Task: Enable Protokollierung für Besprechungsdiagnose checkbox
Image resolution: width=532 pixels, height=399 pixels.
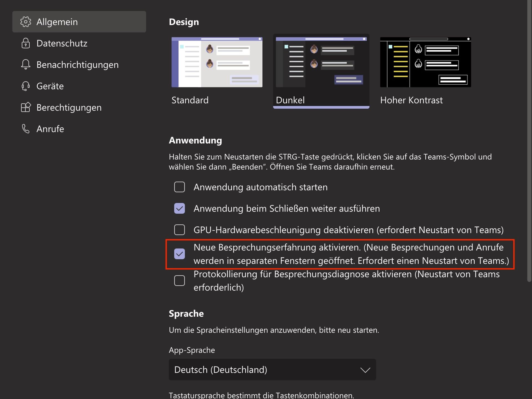Action: point(179,281)
